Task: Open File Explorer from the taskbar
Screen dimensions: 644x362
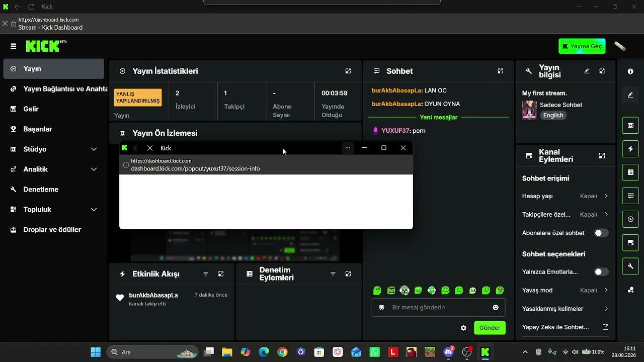Action: coord(227,352)
